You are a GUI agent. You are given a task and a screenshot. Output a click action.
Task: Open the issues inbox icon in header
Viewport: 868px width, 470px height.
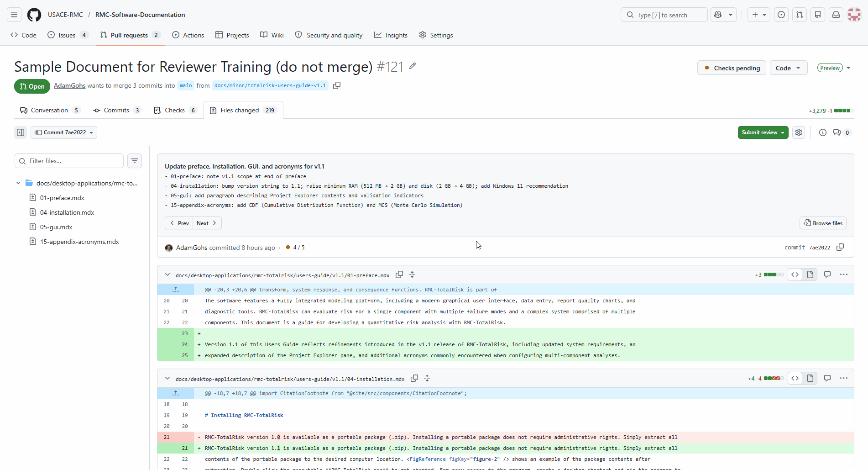point(781,15)
